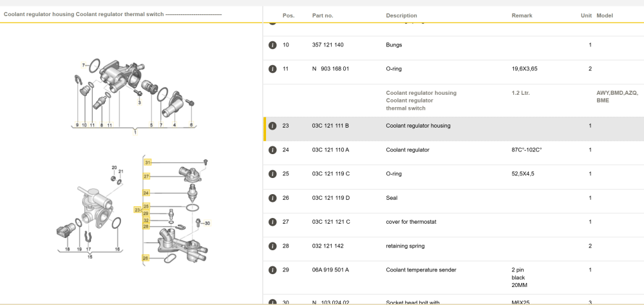
Task: Click info icon for O-ring 52,5X4,5
Action: click(x=272, y=174)
